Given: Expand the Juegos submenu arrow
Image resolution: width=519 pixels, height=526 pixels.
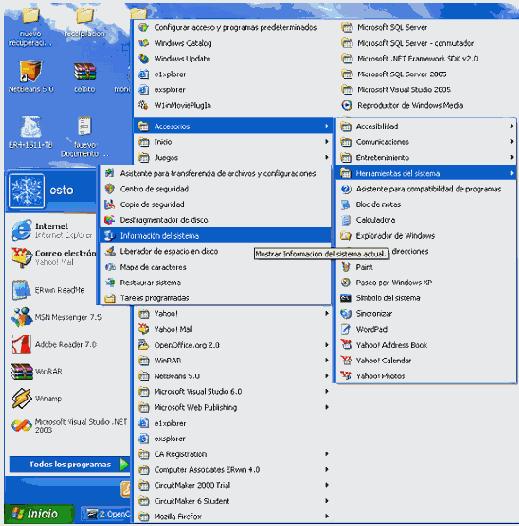Looking at the screenshot, I should pyautogui.click(x=326, y=157).
